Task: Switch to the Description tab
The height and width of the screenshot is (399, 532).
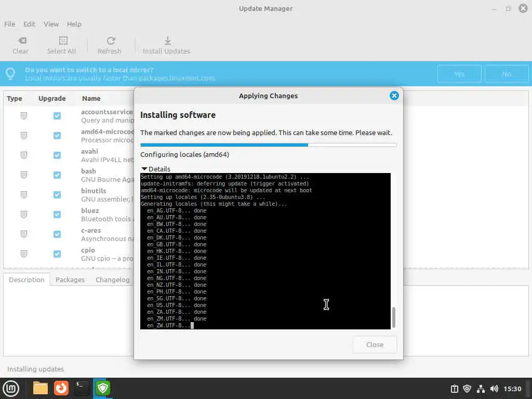Action: pyautogui.click(x=26, y=280)
